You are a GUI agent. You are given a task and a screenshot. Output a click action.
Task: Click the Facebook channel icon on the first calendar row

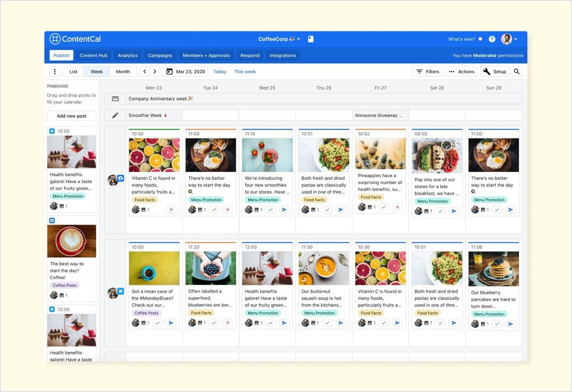(121, 178)
